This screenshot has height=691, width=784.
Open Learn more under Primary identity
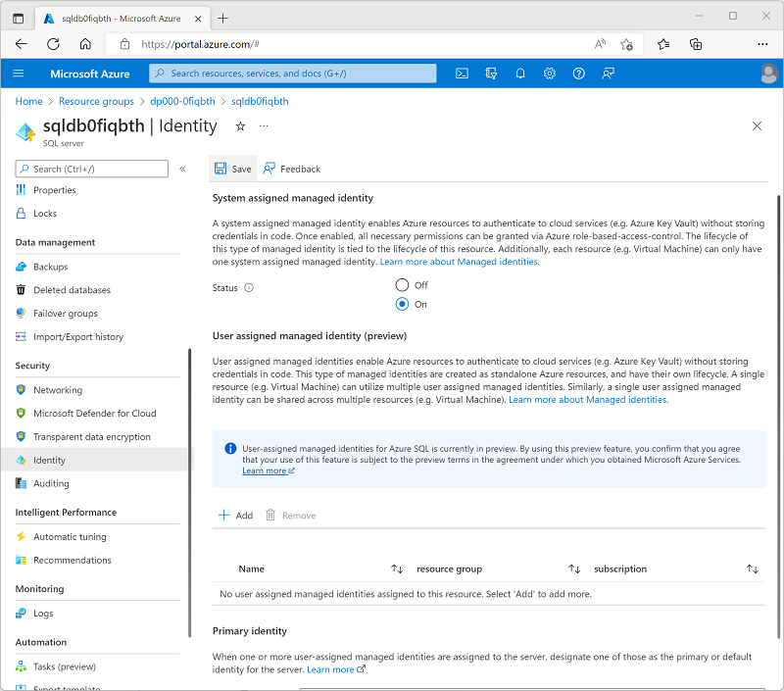tap(336, 669)
